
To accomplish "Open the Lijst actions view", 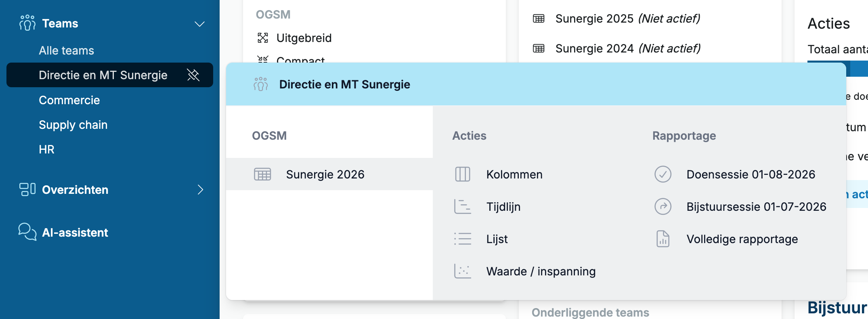I will pyautogui.click(x=497, y=239).
